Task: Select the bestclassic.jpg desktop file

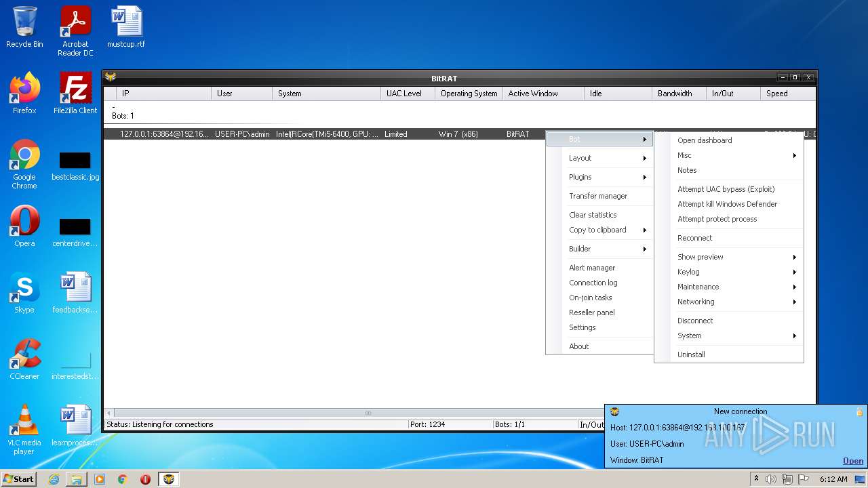Action: (x=75, y=167)
